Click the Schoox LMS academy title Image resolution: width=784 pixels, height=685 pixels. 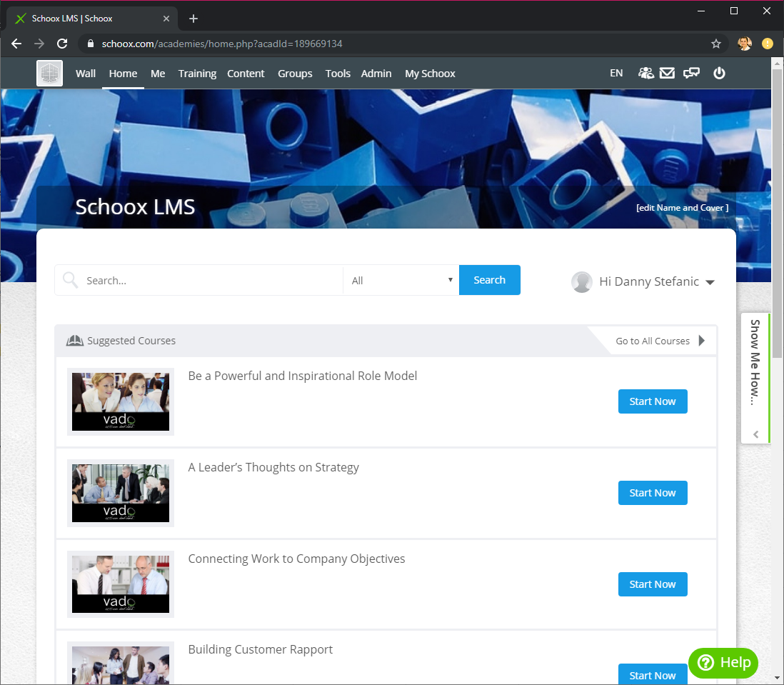pos(135,207)
